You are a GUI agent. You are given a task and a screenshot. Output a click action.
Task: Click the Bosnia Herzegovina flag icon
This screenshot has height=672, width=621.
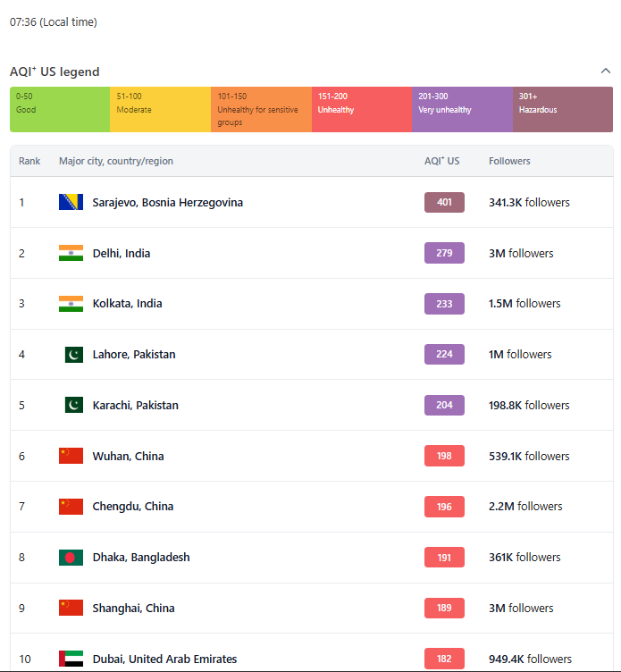[x=71, y=202]
